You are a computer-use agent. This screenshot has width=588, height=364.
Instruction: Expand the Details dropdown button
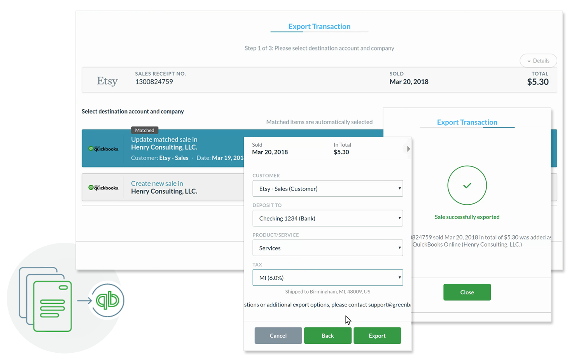(x=538, y=61)
